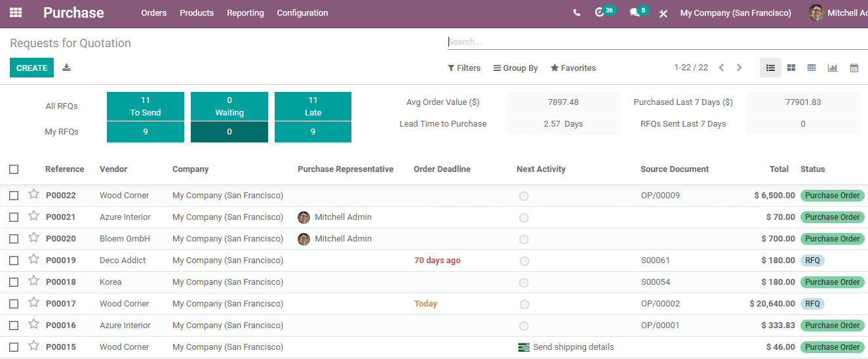Open the Filters dropdown
868x359 pixels.
click(x=464, y=68)
